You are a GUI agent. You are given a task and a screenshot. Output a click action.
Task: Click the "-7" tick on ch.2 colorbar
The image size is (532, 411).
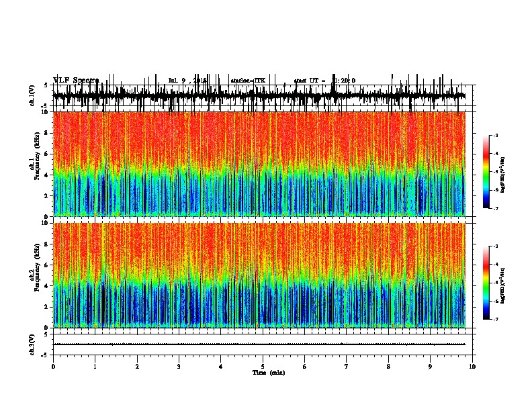(496, 319)
